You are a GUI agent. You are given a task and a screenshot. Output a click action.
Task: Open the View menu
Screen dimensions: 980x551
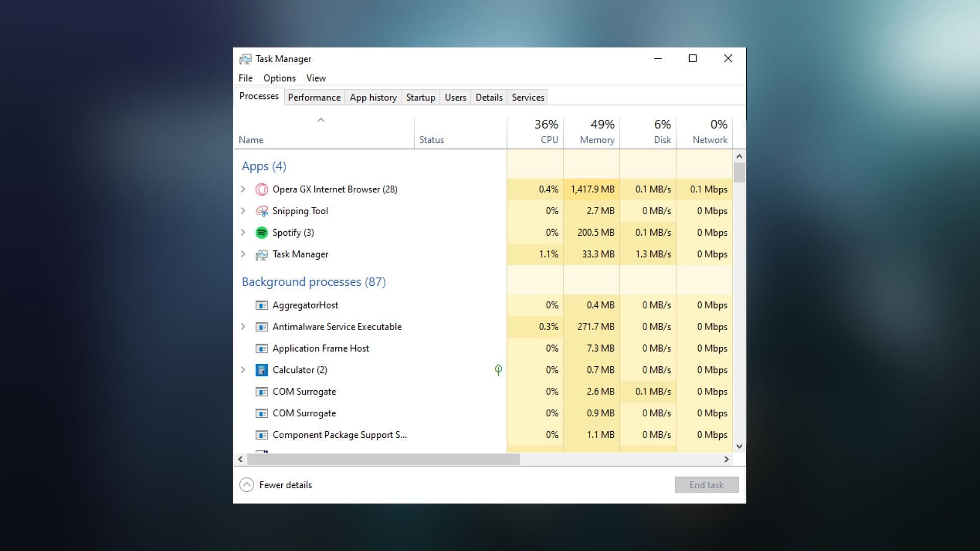coord(316,78)
